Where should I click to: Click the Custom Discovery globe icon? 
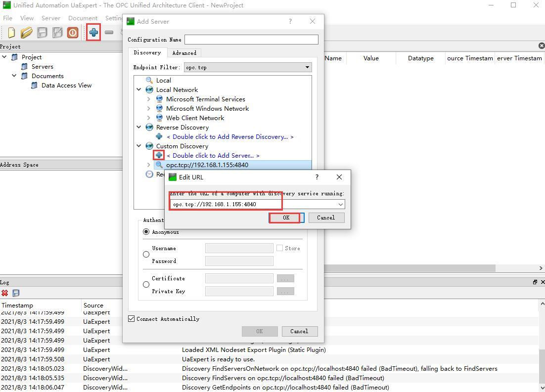pos(149,146)
